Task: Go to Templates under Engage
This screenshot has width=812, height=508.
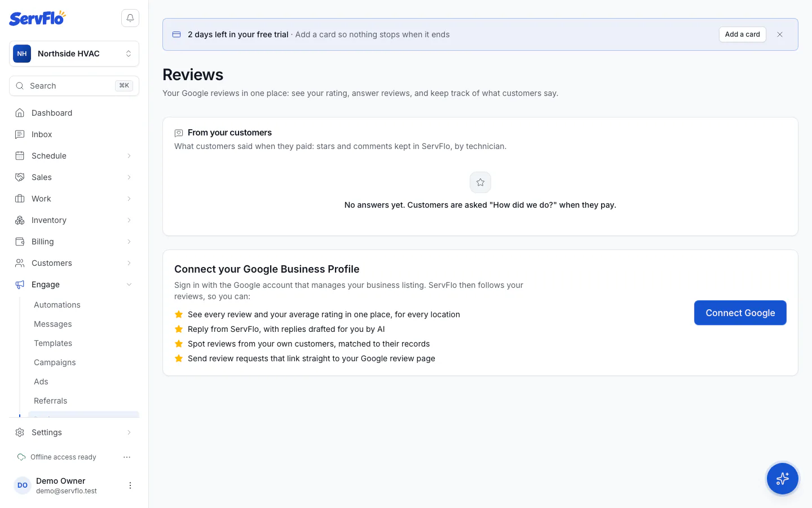Action: 83,343
